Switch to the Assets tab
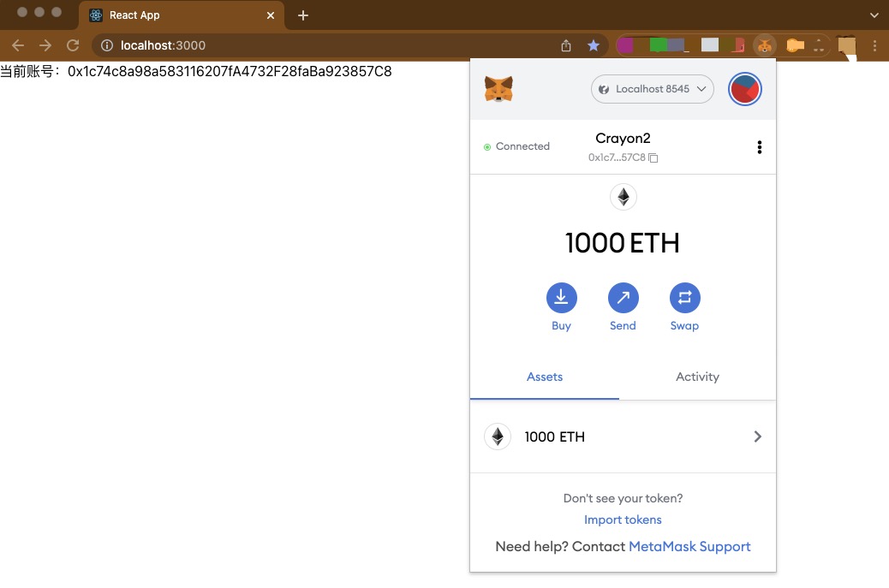The height and width of the screenshot is (588, 889). click(x=545, y=377)
